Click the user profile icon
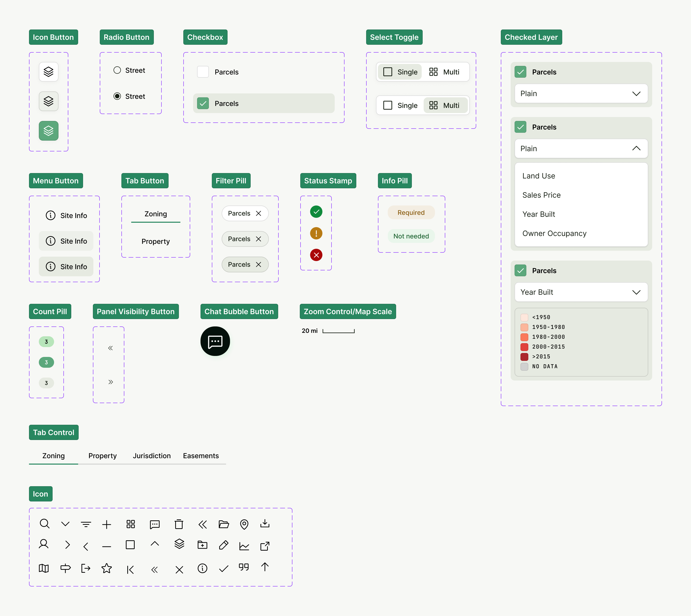The height and width of the screenshot is (616, 691). tap(44, 544)
